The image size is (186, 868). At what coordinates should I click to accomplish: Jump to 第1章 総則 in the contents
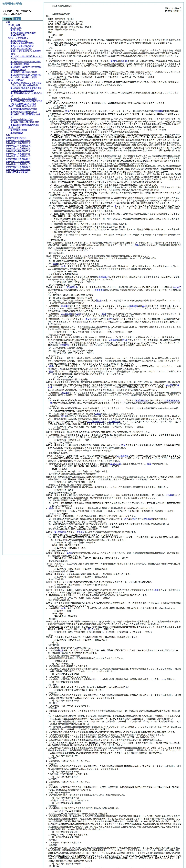tap(14, 25)
